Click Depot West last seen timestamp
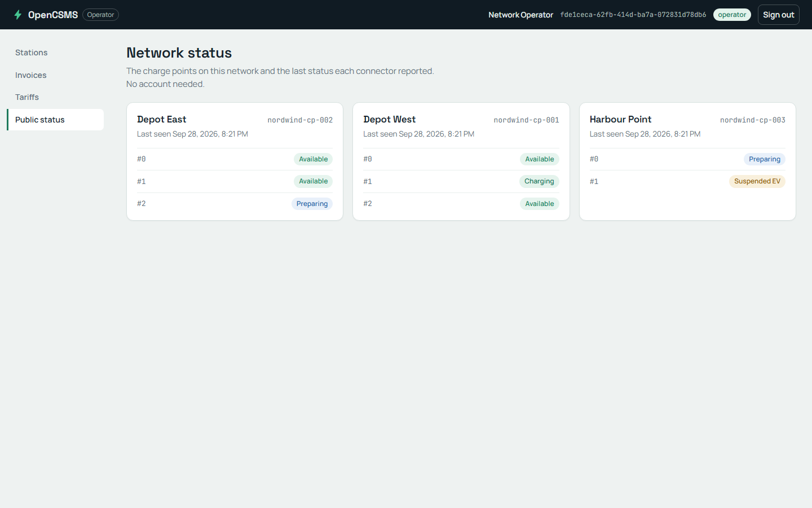812x508 pixels. click(419, 134)
